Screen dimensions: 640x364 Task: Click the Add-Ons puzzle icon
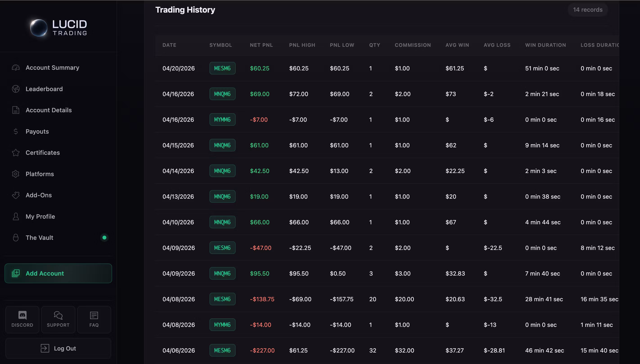click(16, 195)
